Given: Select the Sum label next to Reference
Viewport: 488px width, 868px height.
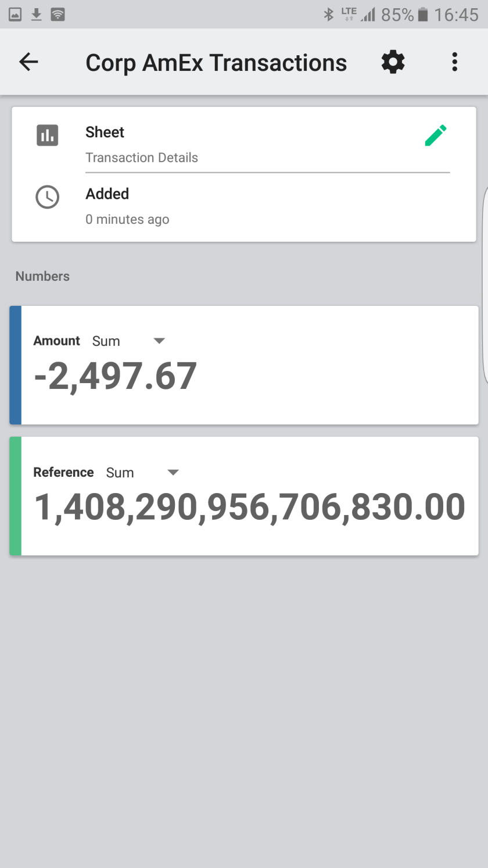Looking at the screenshot, I should (x=120, y=473).
